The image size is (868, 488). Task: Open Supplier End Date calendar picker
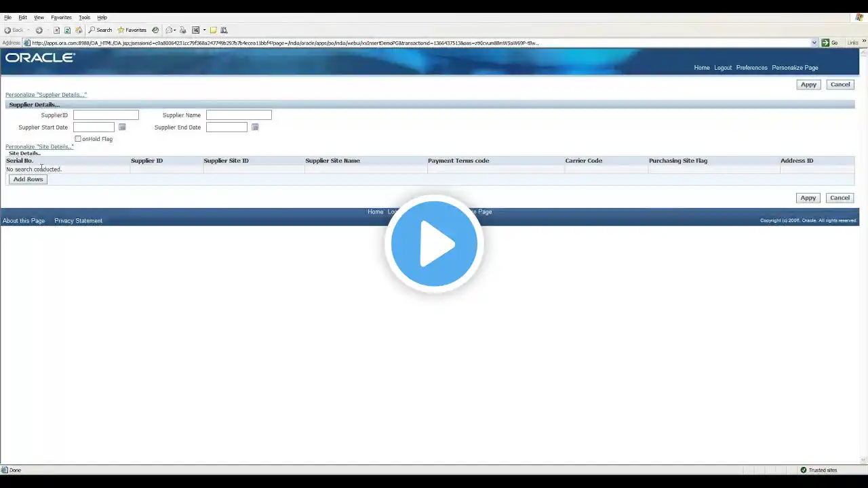pyautogui.click(x=255, y=127)
